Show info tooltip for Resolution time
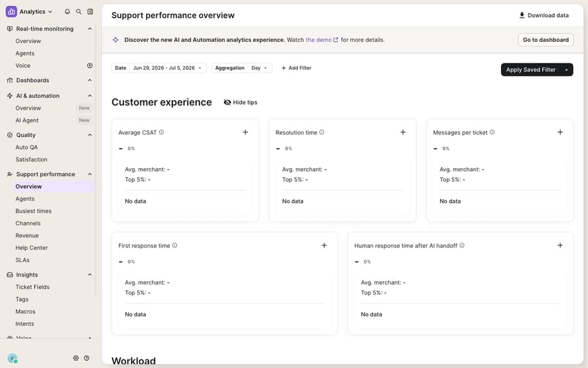The width and height of the screenshot is (588, 368). 321,133
